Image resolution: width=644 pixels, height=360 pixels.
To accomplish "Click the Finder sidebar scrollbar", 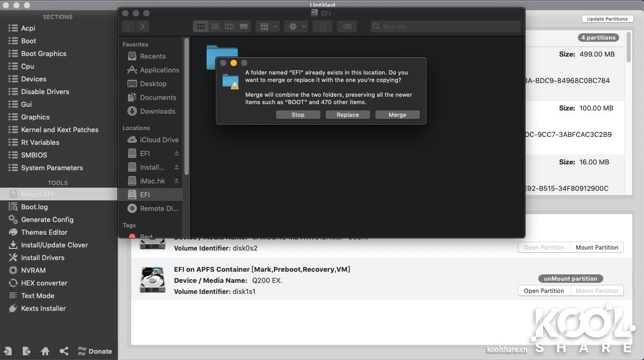I will [187, 107].
